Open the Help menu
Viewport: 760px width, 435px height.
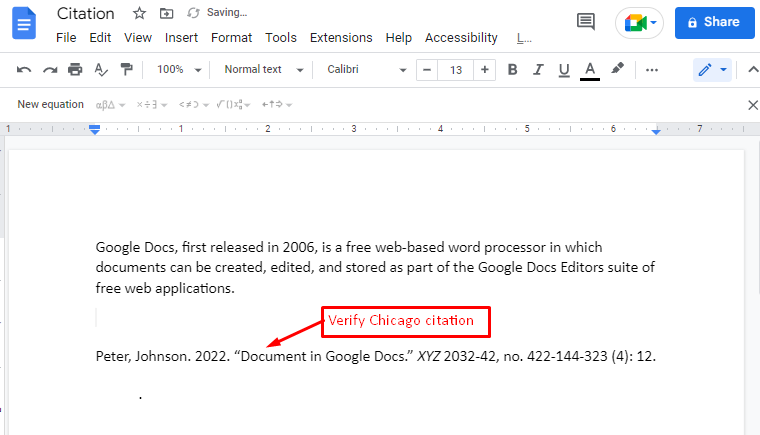coord(398,38)
